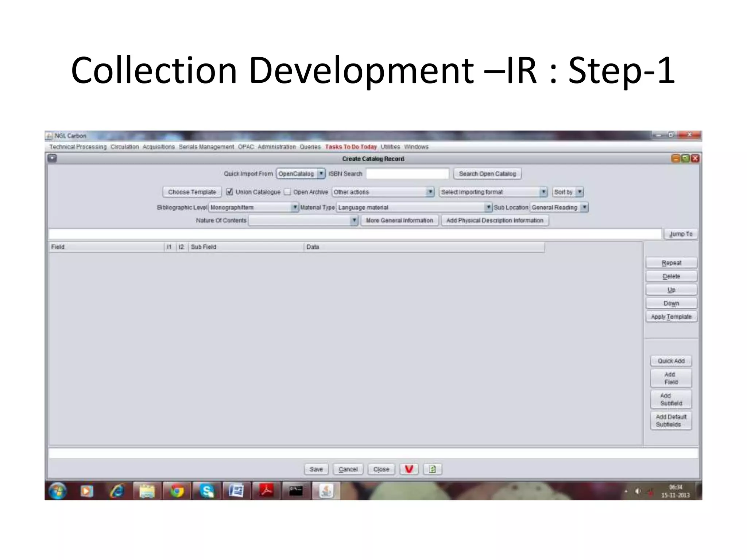Click Save button
Image resolution: width=747 pixels, height=560 pixels.
click(316, 469)
